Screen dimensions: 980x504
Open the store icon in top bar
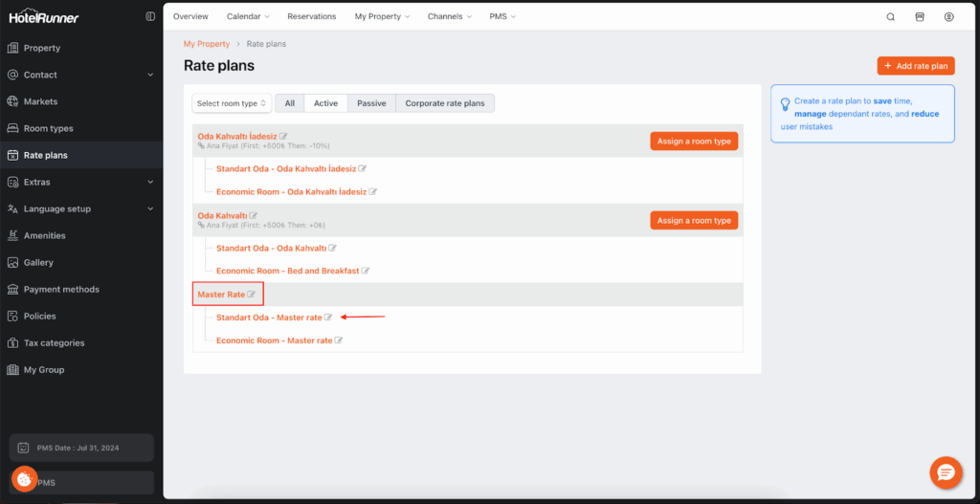click(920, 17)
